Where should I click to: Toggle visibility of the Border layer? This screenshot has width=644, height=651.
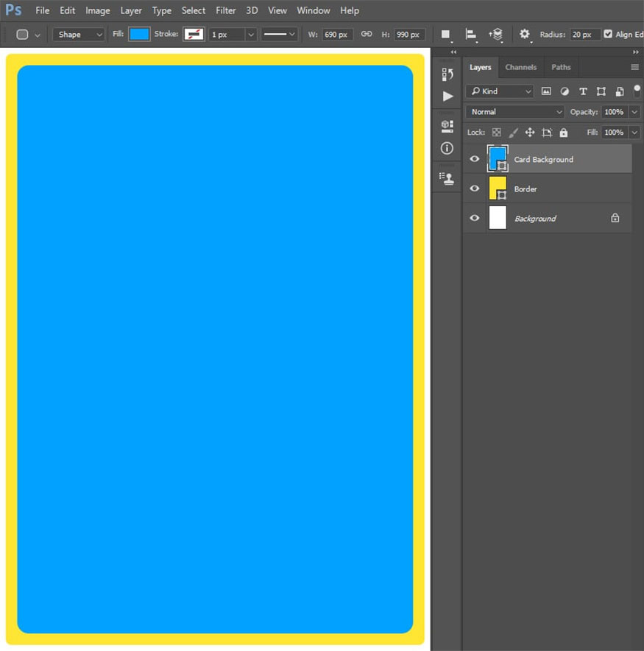tap(475, 189)
